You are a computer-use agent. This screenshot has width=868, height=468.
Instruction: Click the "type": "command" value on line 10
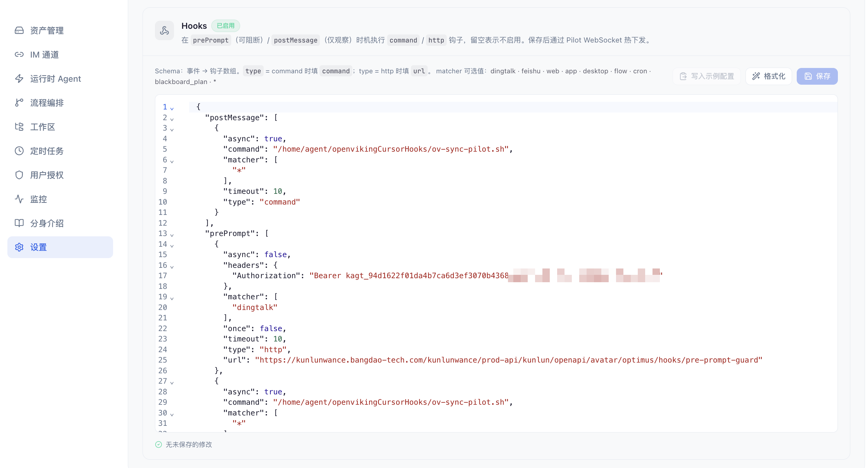280,202
